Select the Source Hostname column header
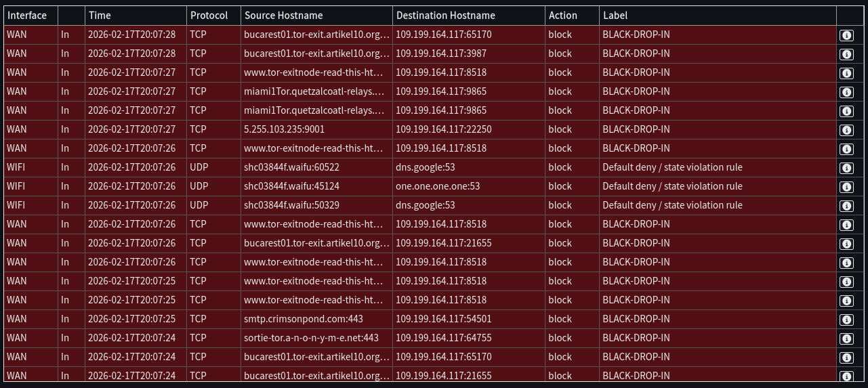The image size is (868, 388). point(283,16)
